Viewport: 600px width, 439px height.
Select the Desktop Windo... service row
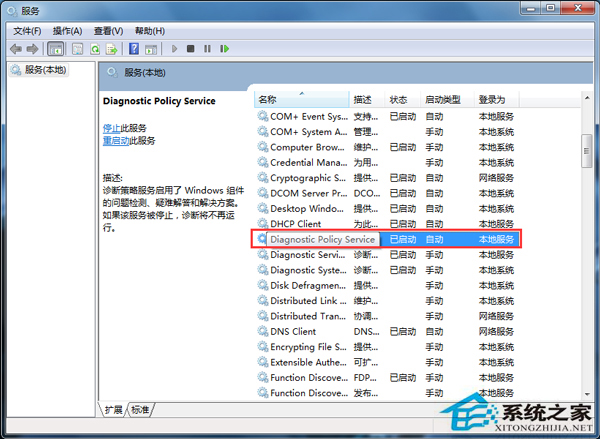point(386,209)
